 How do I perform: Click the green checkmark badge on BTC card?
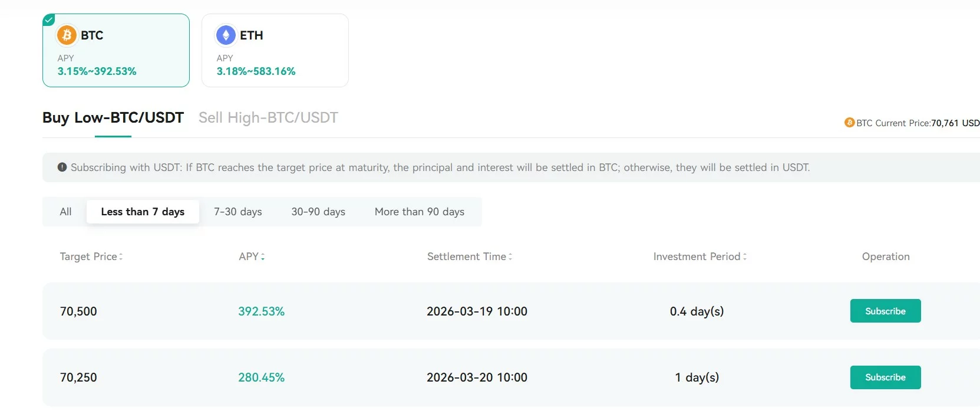point(48,19)
